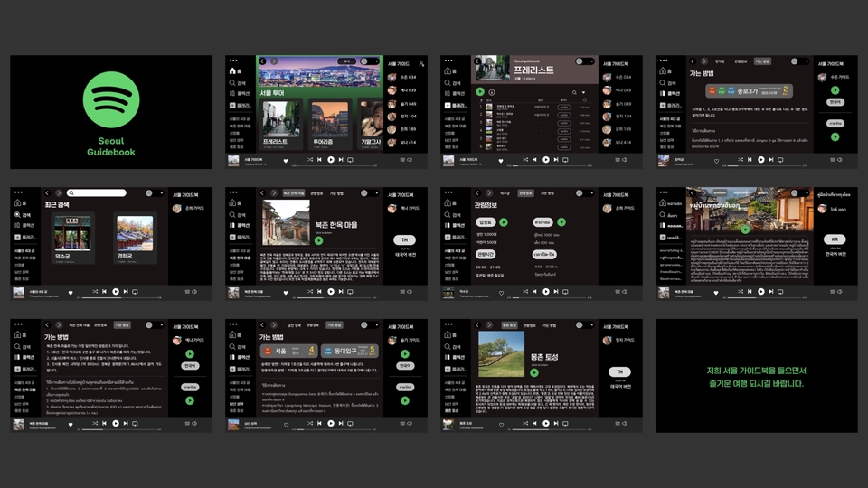The height and width of the screenshot is (488, 868).
Task: Open profile dropdown in 관람정보 screen
Action: coord(592,193)
